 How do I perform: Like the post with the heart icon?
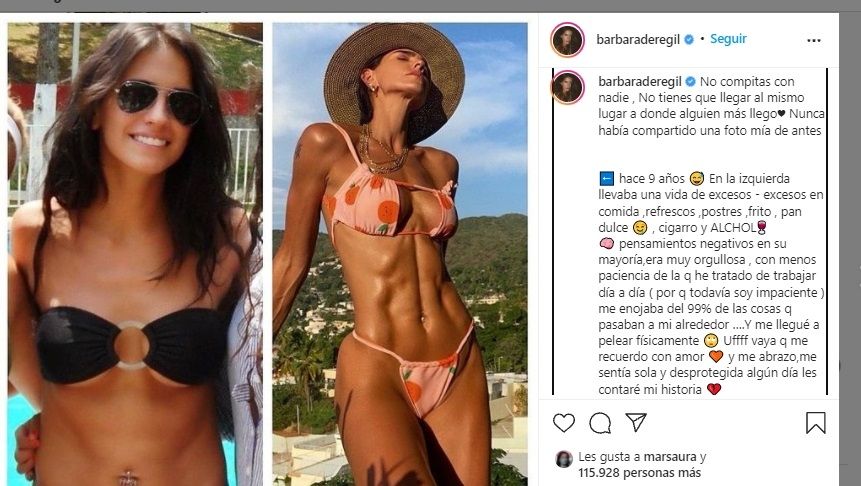pyautogui.click(x=563, y=423)
